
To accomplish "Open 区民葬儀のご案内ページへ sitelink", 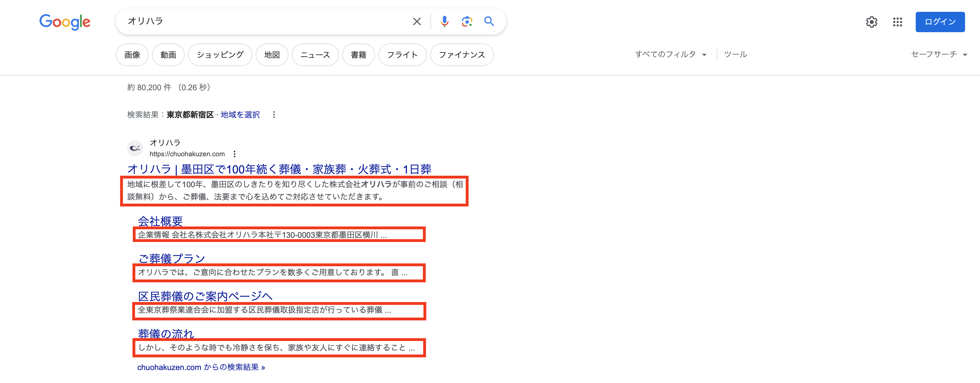I will click(205, 296).
